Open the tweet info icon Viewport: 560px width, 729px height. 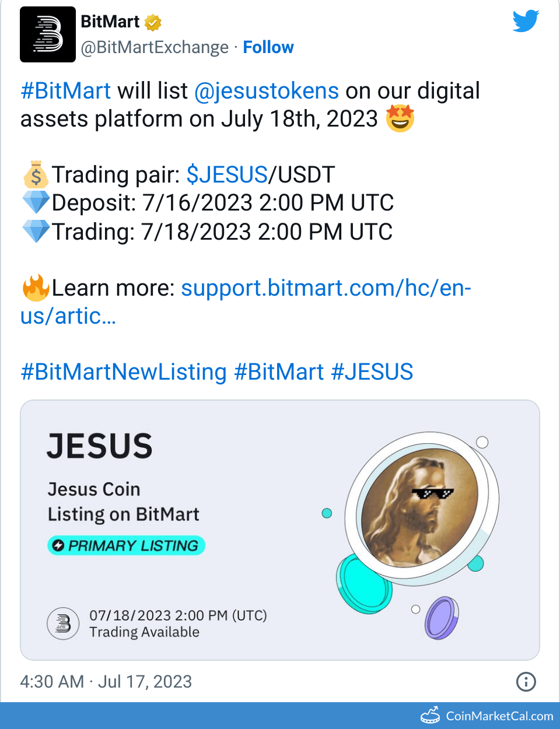(526, 681)
